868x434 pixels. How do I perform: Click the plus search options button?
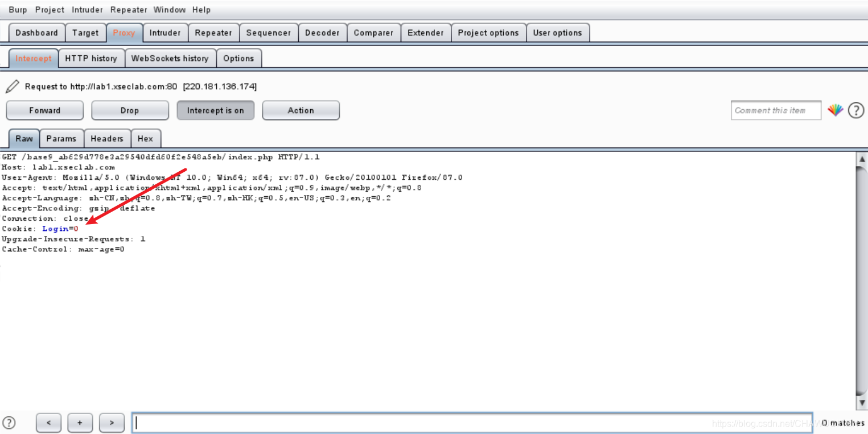click(x=80, y=423)
